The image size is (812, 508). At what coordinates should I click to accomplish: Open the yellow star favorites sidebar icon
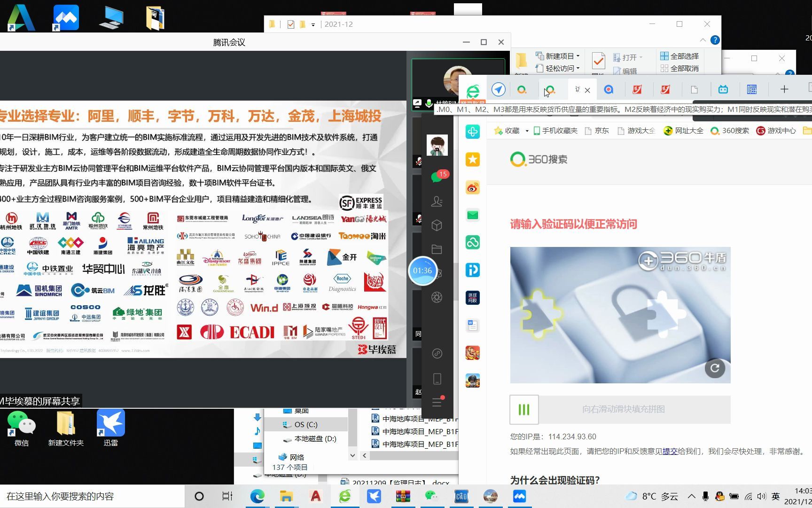coord(473,159)
